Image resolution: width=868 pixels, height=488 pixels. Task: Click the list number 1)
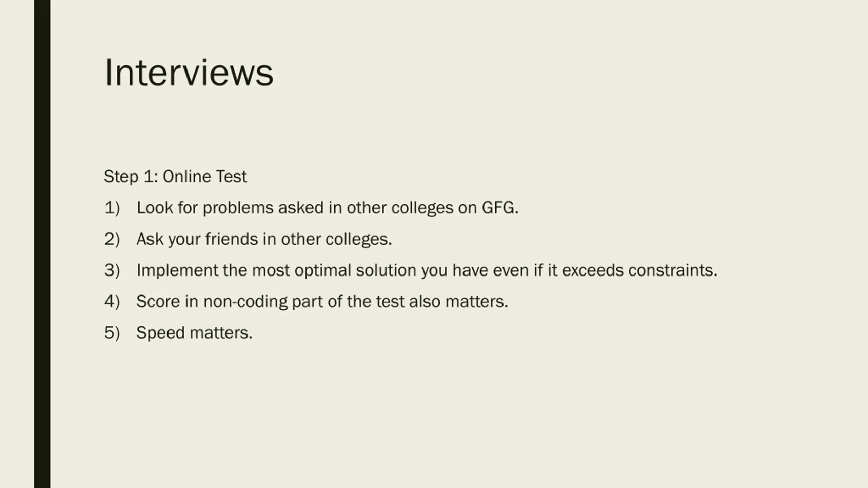pyautogui.click(x=112, y=208)
